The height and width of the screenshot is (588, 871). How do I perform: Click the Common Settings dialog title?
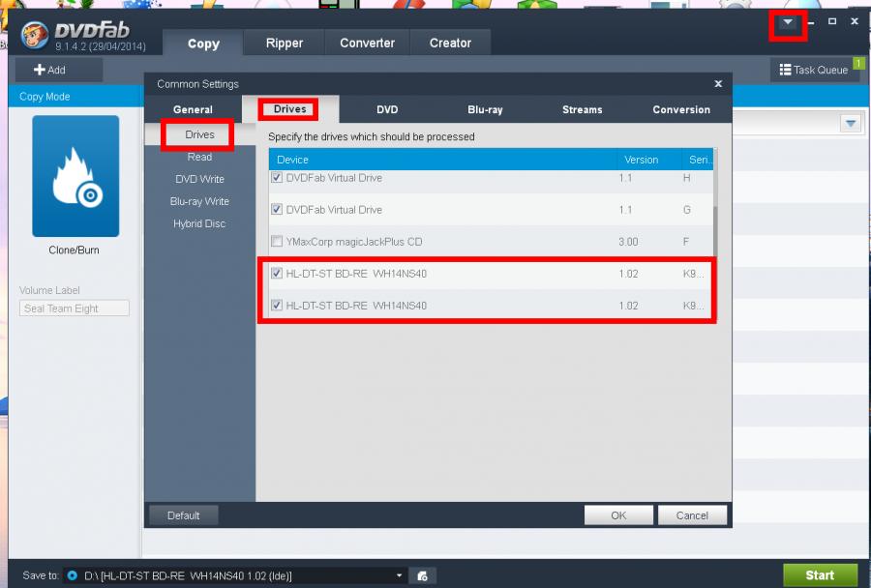point(197,84)
